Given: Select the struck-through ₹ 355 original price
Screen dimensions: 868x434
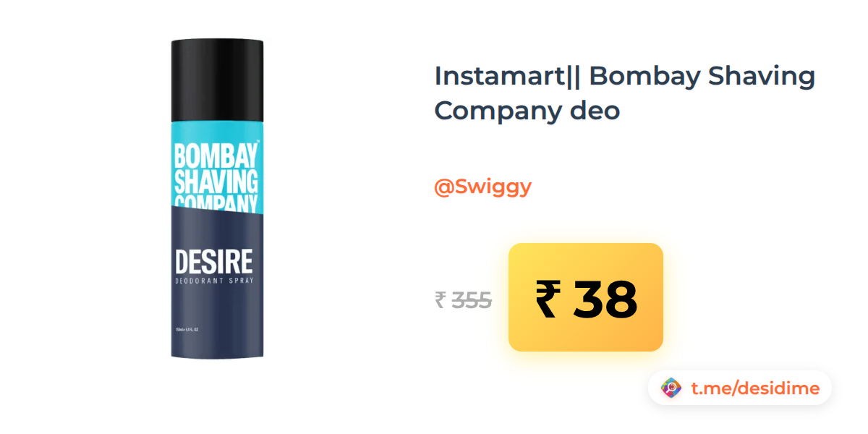Looking at the screenshot, I should [464, 299].
